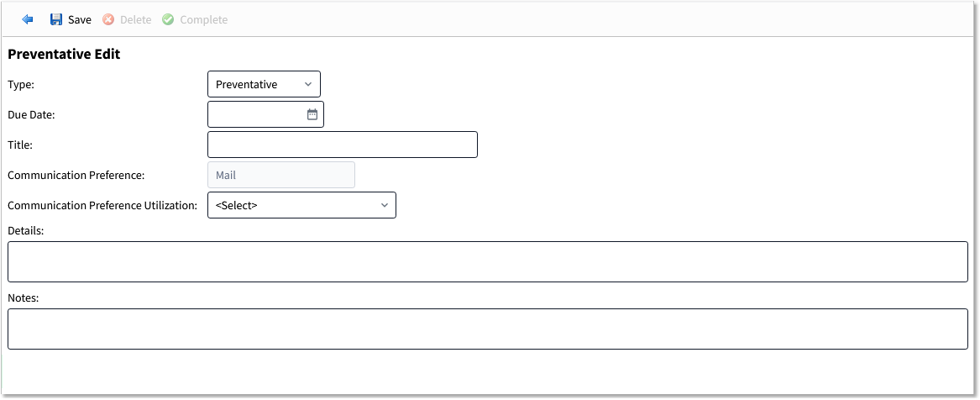Image resolution: width=980 pixels, height=400 pixels.
Task: Click the blue back arrow icon
Action: click(28, 19)
